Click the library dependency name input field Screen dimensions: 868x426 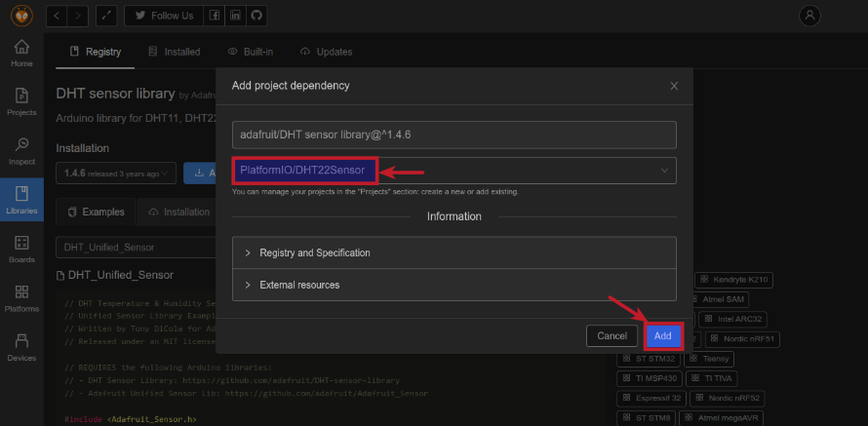[454, 135]
